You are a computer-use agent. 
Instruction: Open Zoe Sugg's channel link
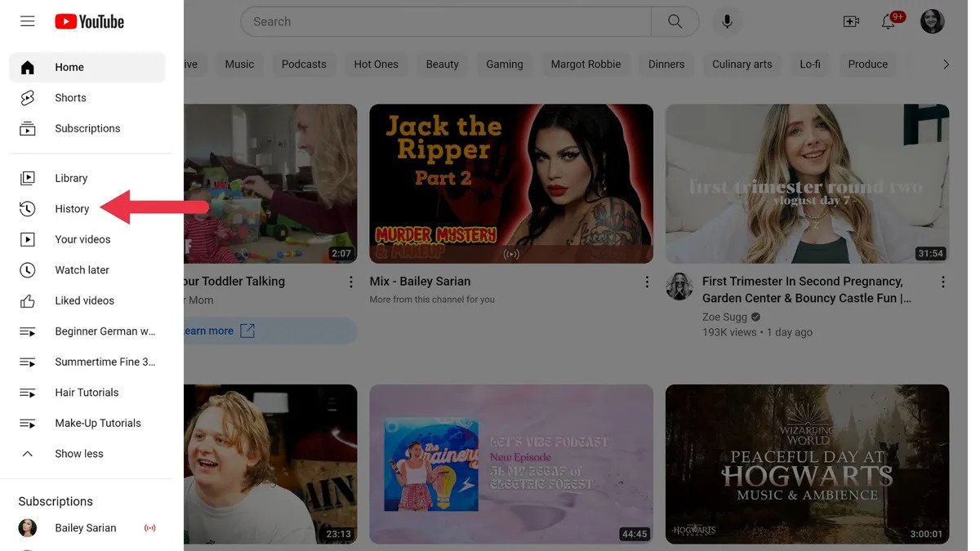point(724,317)
